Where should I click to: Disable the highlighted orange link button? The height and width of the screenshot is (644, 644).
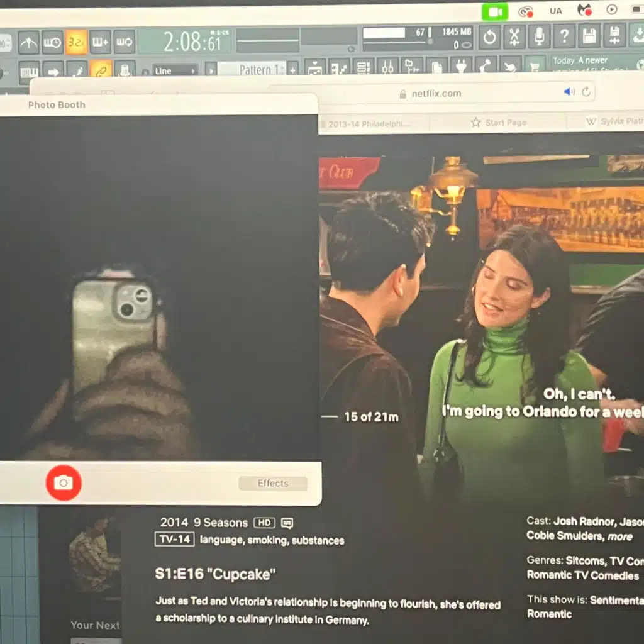[101, 69]
